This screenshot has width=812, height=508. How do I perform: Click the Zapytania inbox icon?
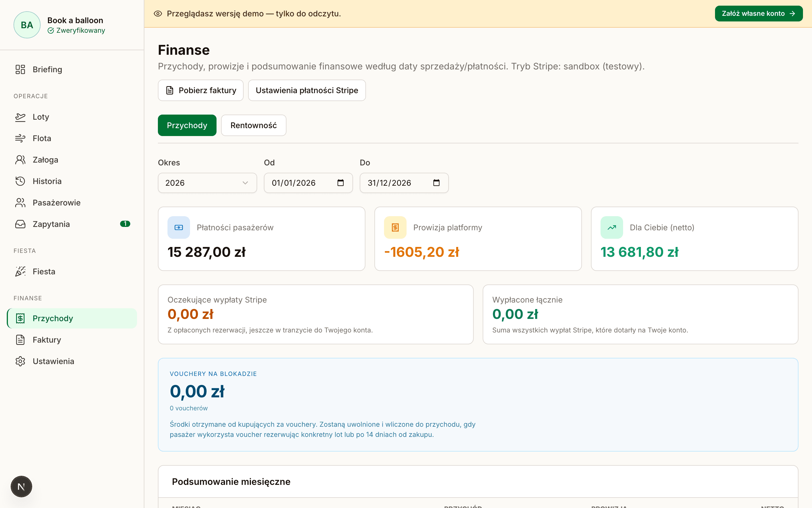pos(20,224)
